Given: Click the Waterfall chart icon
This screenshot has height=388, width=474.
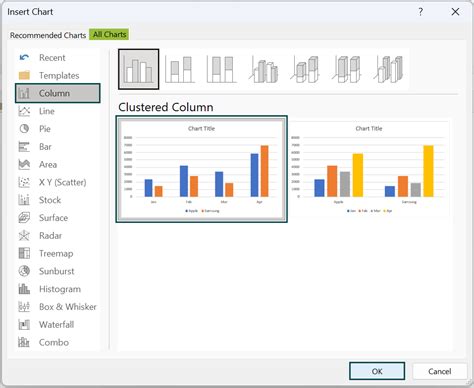Looking at the screenshot, I should click(24, 325).
